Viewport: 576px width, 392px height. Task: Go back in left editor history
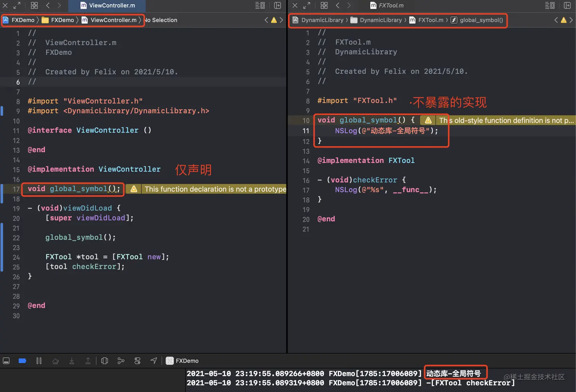tap(48, 5)
